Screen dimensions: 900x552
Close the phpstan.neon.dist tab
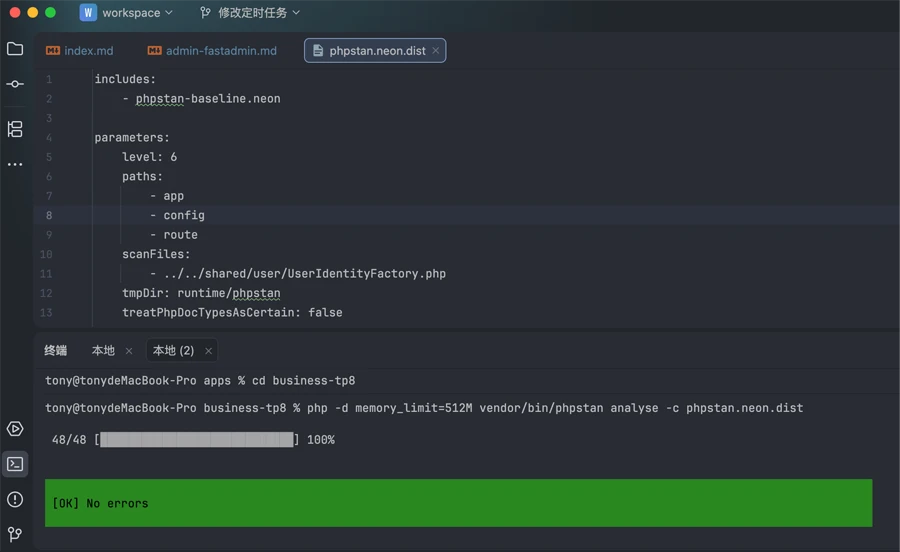click(x=436, y=50)
